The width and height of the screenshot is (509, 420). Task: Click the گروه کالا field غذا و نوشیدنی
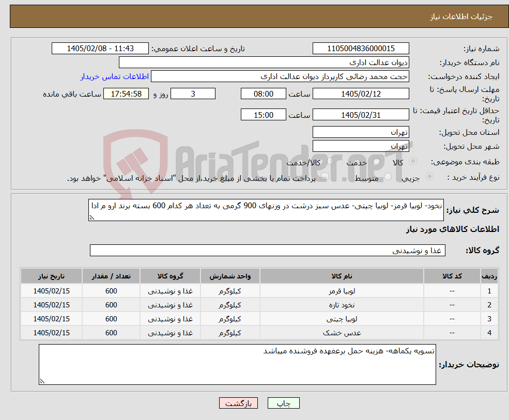pyautogui.click(x=268, y=250)
